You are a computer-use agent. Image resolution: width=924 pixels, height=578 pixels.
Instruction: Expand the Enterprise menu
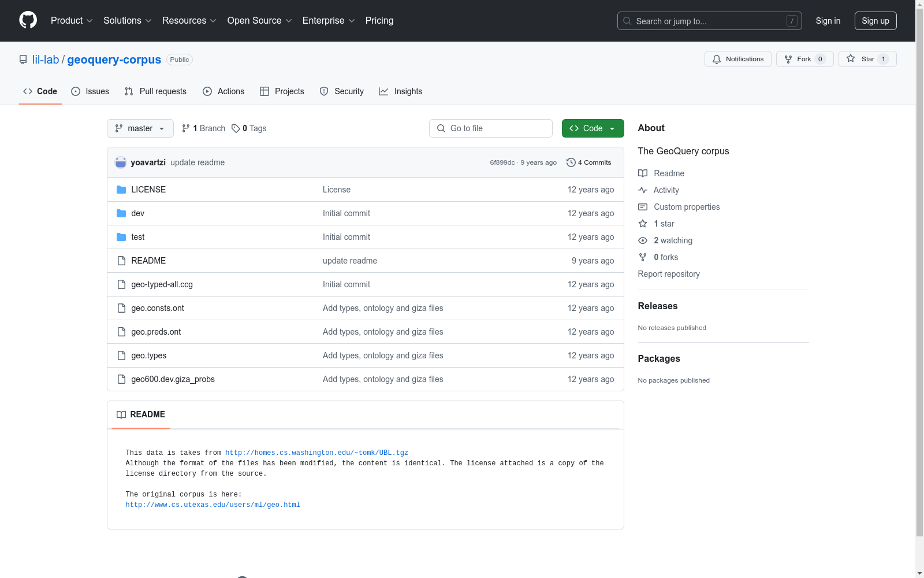[x=329, y=20]
